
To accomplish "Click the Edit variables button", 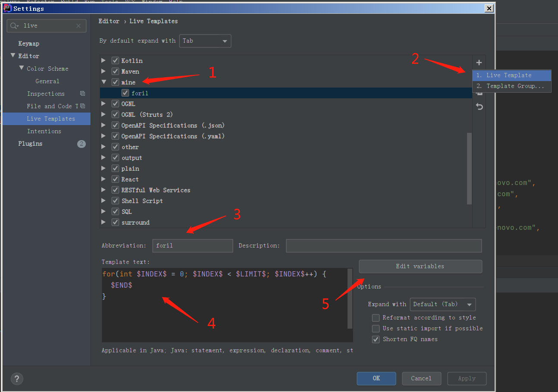I will click(420, 266).
